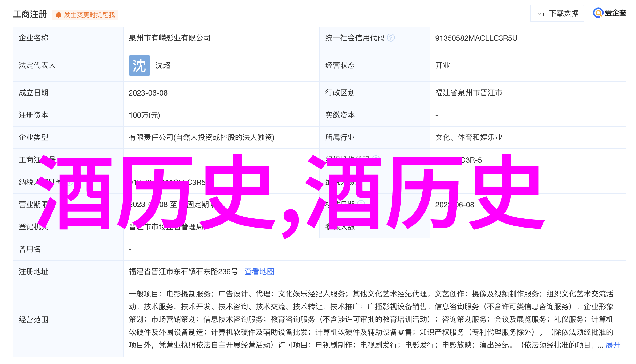Image resolution: width=636 pixels, height=364 pixels.
Task: Click the 实缴资本 label
Action: (x=340, y=115)
